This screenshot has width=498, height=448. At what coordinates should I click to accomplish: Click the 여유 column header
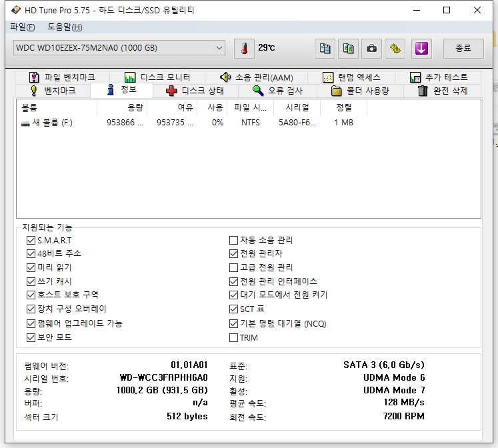172,108
